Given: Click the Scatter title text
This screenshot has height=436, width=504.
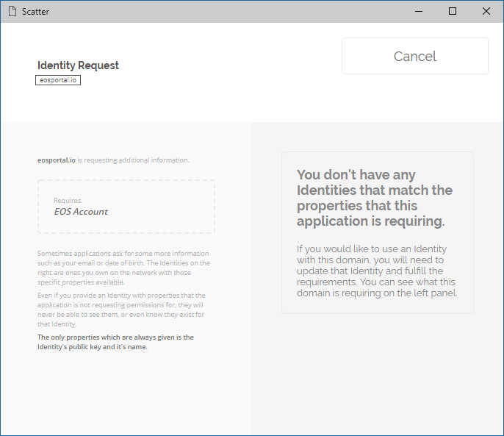Looking at the screenshot, I should 35,12.
